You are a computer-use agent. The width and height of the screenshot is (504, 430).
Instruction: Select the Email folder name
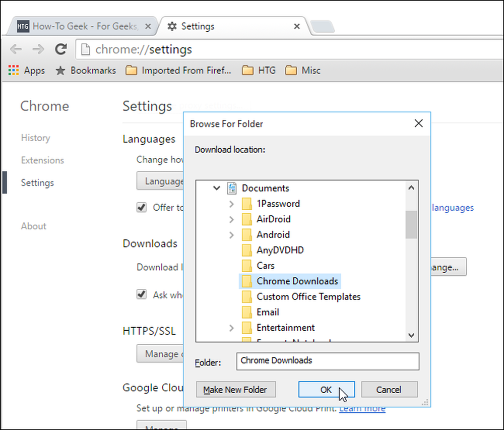coord(268,312)
